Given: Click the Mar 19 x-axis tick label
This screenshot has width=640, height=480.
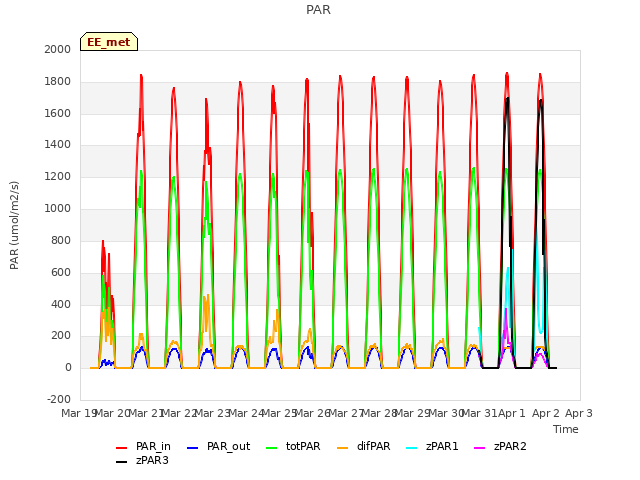Looking at the screenshot, I should point(79,413).
